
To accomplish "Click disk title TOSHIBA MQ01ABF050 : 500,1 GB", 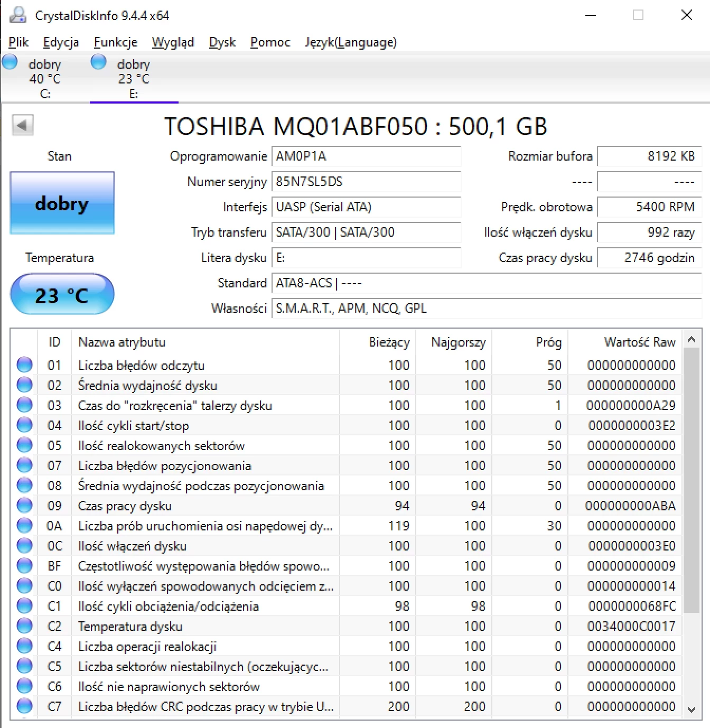I will [x=356, y=126].
